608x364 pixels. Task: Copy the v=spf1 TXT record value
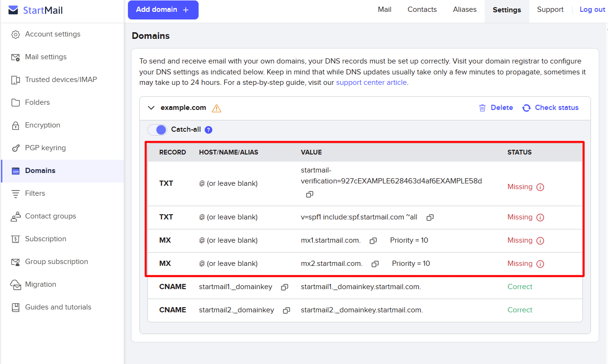pyautogui.click(x=430, y=218)
